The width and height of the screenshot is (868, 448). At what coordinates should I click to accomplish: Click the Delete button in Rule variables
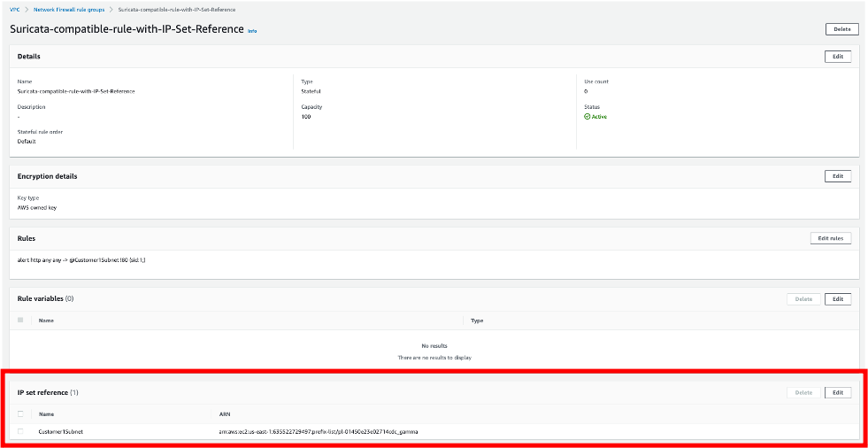tap(803, 299)
